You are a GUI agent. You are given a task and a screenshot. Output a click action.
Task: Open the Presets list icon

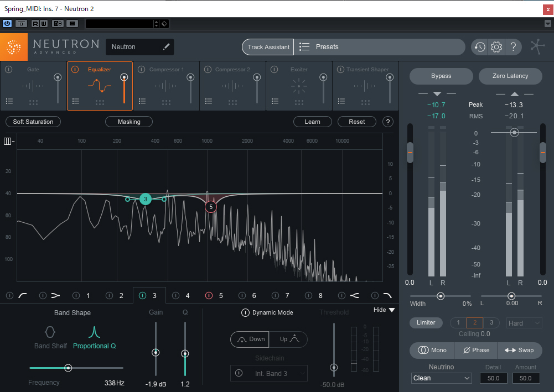[304, 46]
